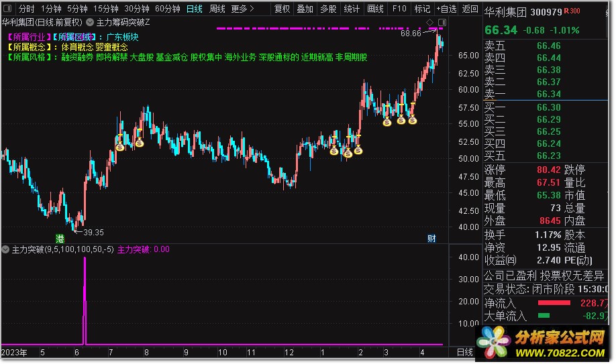Click red 净流入 bar
This screenshot has width=616, height=364.
point(554,303)
